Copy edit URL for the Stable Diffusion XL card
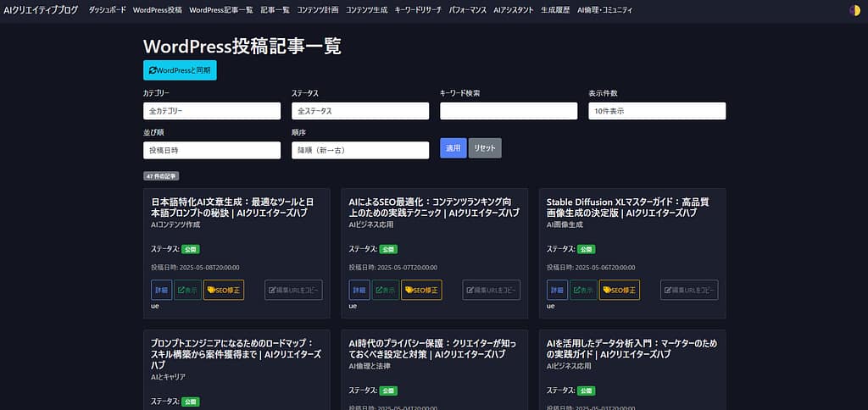Viewport: 868px width, 410px height. (x=689, y=290)
